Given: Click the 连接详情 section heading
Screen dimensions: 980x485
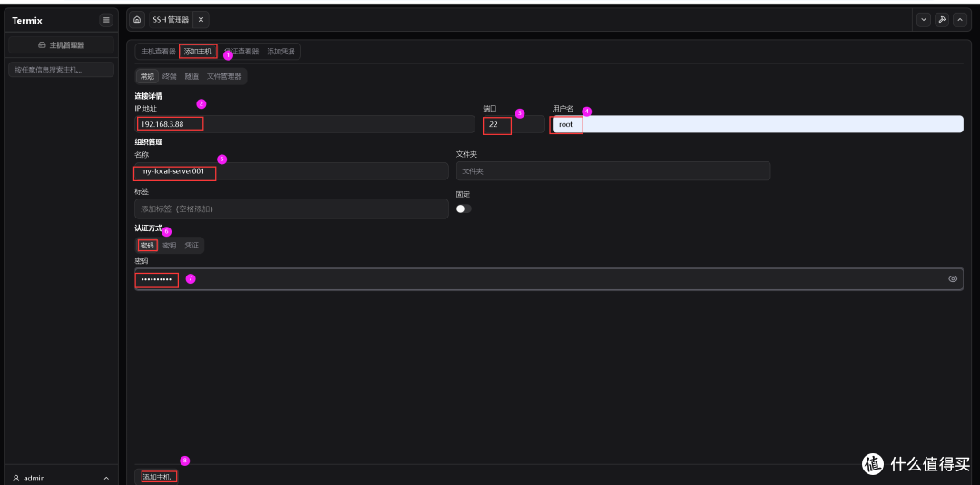Looking at the screenshot, I should [149, 96].
